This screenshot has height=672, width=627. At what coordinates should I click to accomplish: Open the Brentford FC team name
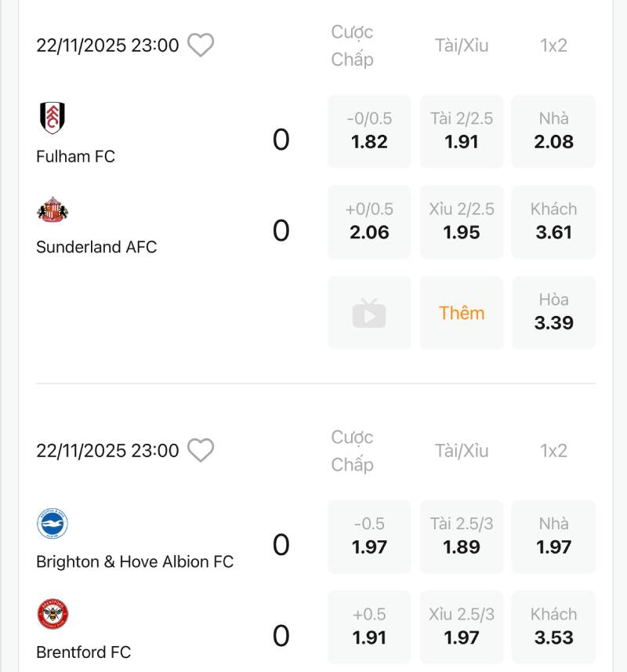(x=83, y=652)
